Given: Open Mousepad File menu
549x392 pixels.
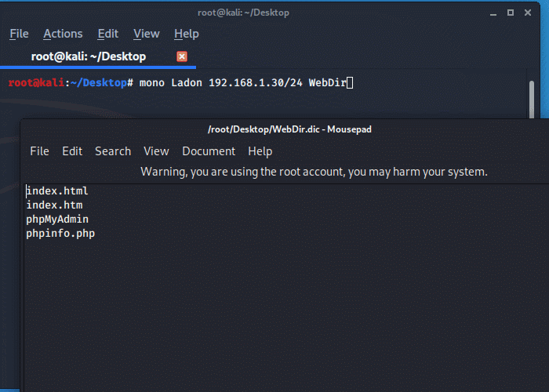Looking at the screenshot, I should 39,151.
